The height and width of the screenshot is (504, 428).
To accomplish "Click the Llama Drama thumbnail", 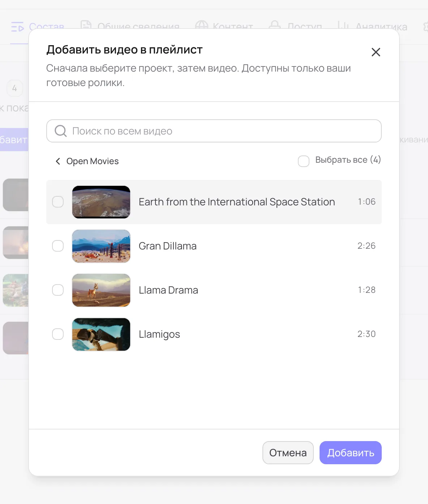I will click(x=101, y=290).
